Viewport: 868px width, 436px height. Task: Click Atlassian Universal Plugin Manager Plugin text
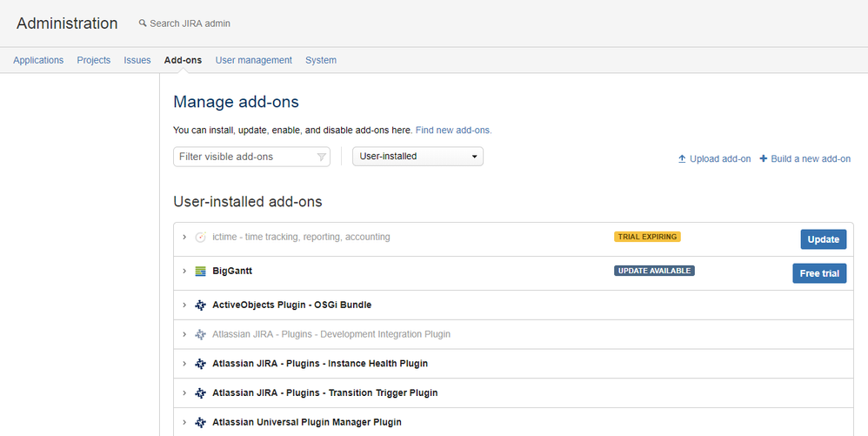(307, 422)
